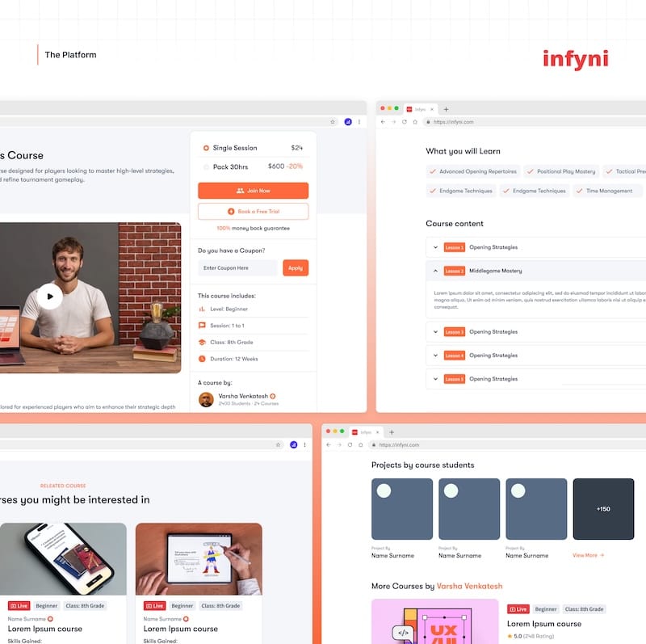
Task: Close the infyni tab in the Projects by course students window
Action: (x=377, y=432)
